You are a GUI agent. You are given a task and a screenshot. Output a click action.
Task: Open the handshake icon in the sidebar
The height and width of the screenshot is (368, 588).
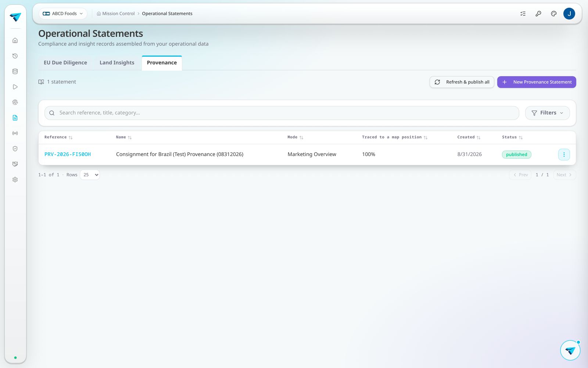15,164
